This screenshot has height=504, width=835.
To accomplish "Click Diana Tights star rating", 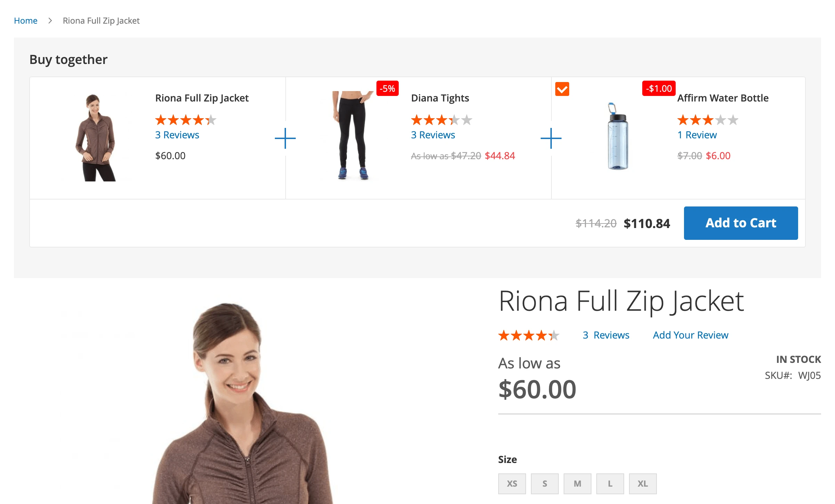I will point(442,120).
